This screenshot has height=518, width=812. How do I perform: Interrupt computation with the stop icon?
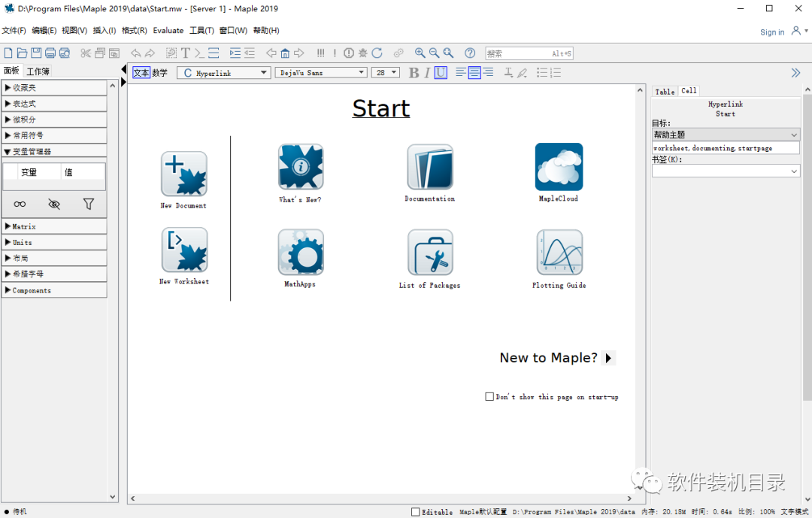coord(349,53)
